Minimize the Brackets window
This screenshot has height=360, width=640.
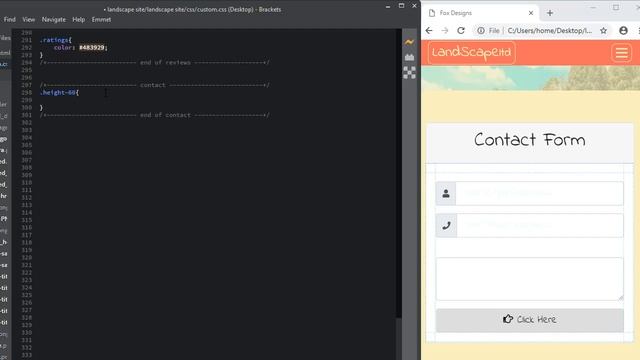click(x=387, y=6)
